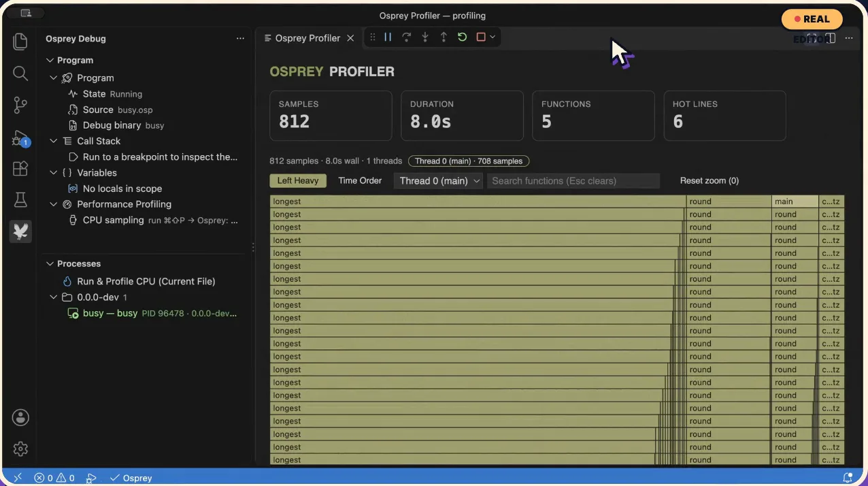Select the Run to a breakpoint row

tap(144, 157)
